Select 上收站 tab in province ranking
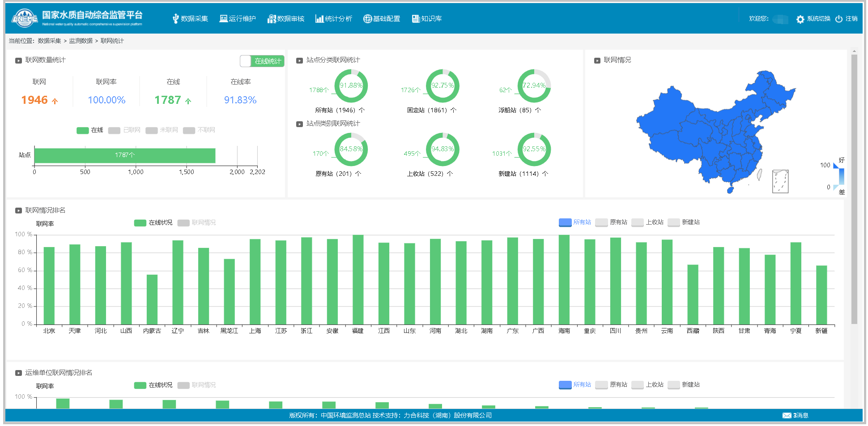 (x=647, y=222)
